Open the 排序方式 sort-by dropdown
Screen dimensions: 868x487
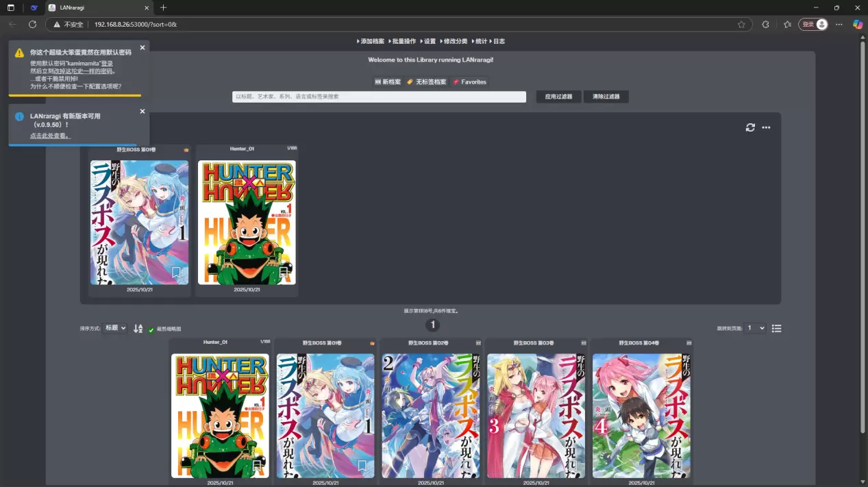click(114, 328)
